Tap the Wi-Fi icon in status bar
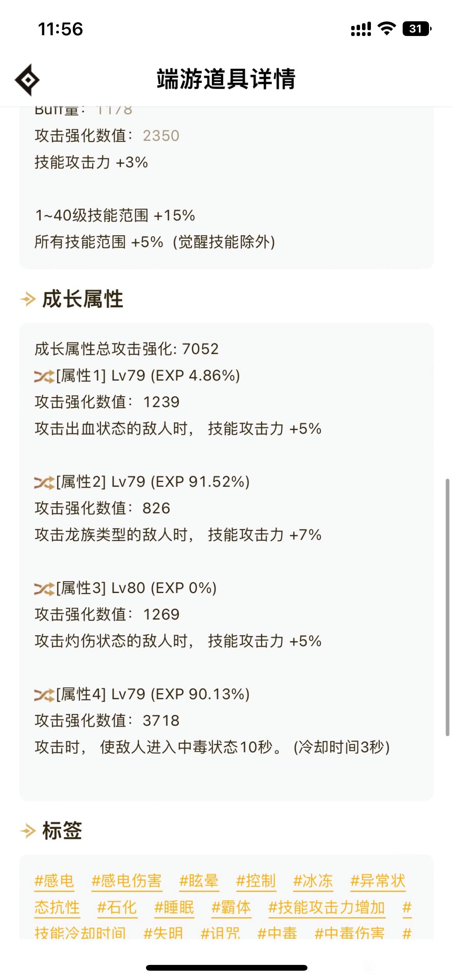453x980 pixels. click(386, 29)
